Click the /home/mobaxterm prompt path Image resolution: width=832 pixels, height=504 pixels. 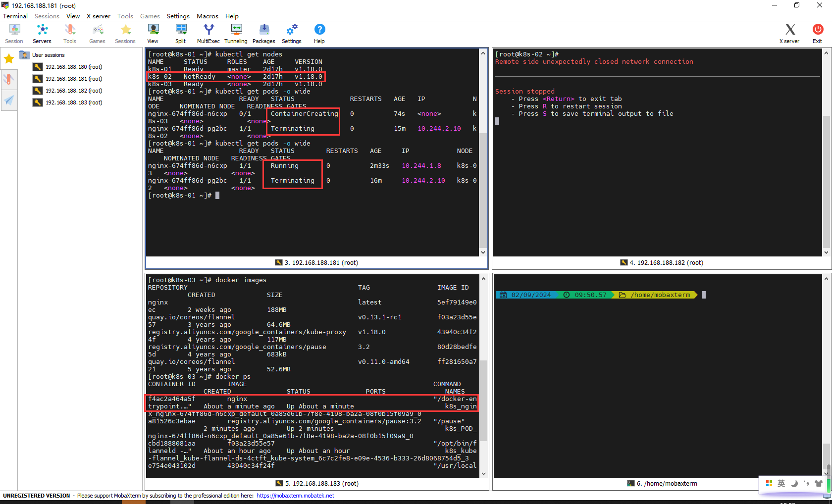pos(660,295)
